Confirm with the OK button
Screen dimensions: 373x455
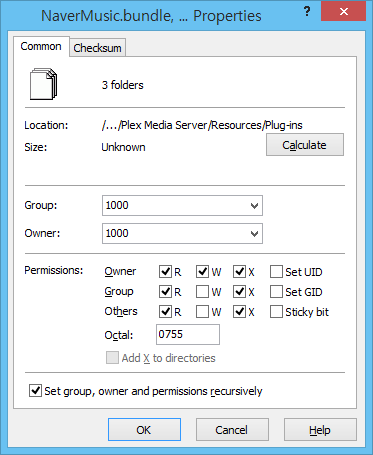point(144,430)
